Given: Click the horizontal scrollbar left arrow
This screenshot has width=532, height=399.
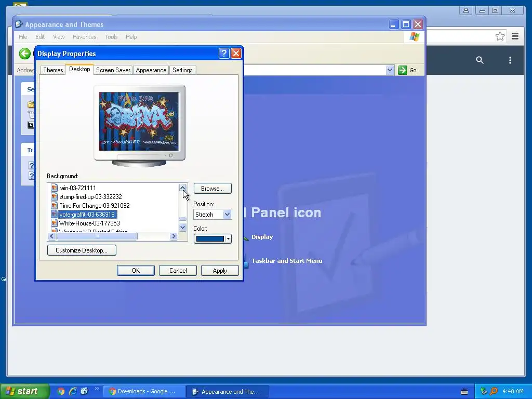Looking at the screenshot, I should tap(52, 236).
